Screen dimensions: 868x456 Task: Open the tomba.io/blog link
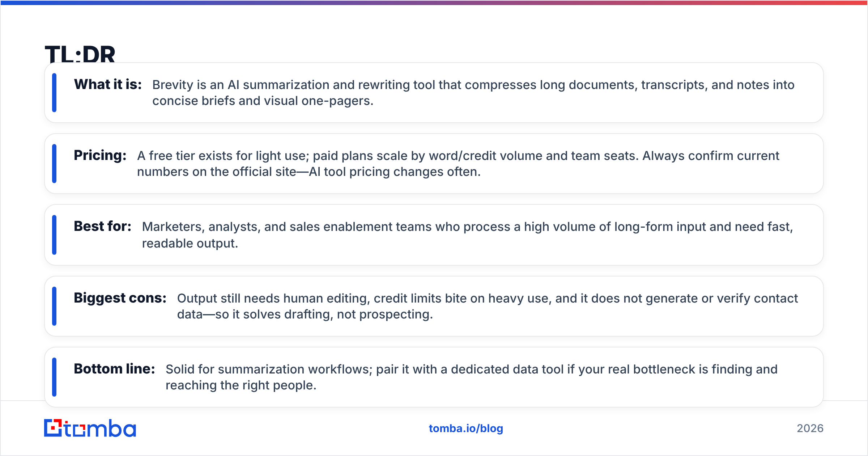pyautogui.click(x=466, y=428)
